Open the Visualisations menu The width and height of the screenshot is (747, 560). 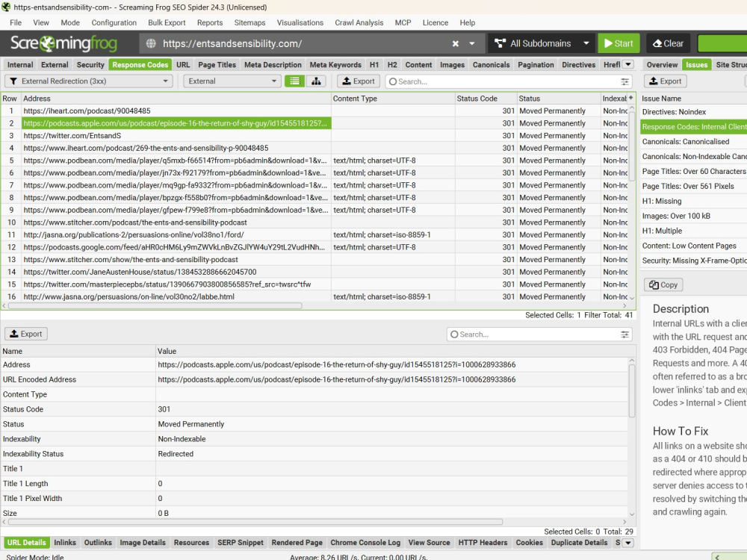300,22
